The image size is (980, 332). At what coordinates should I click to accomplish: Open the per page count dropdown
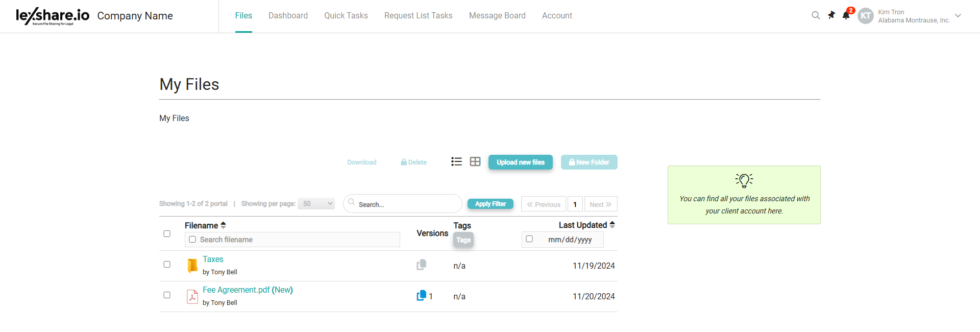[316, 204]
